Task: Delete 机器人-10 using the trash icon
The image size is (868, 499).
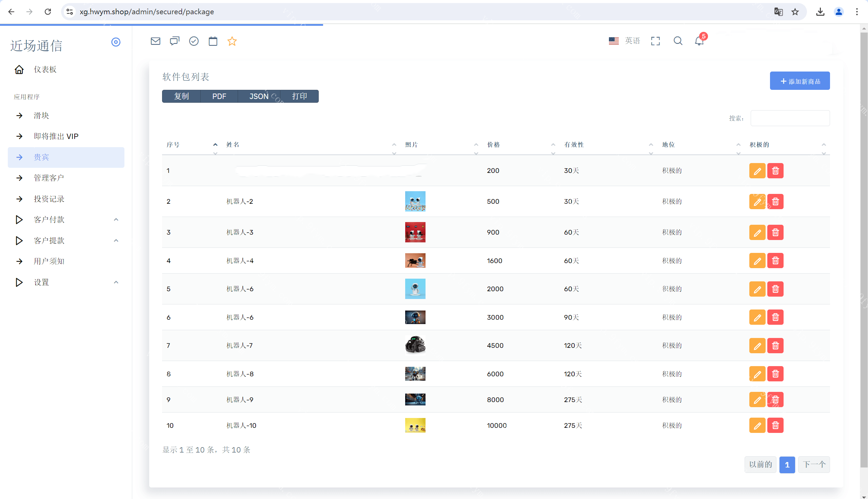Action: (x=775, y=425)
